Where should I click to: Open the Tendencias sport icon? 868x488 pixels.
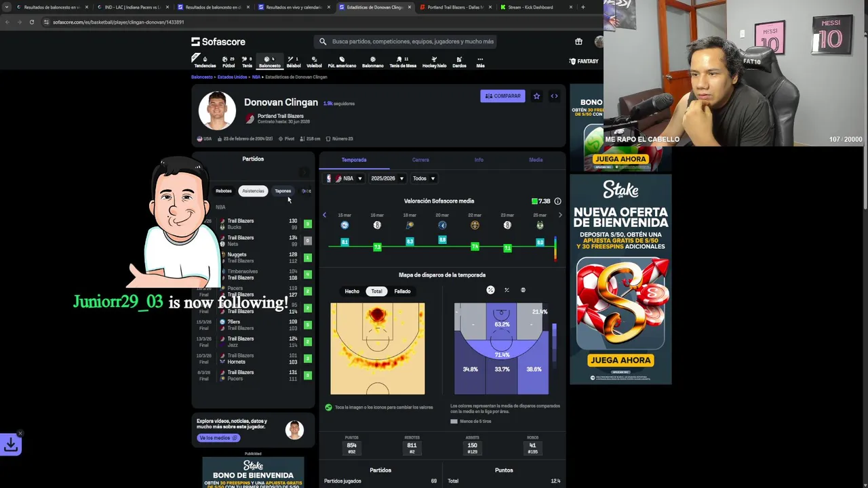[x=205, y=62]
